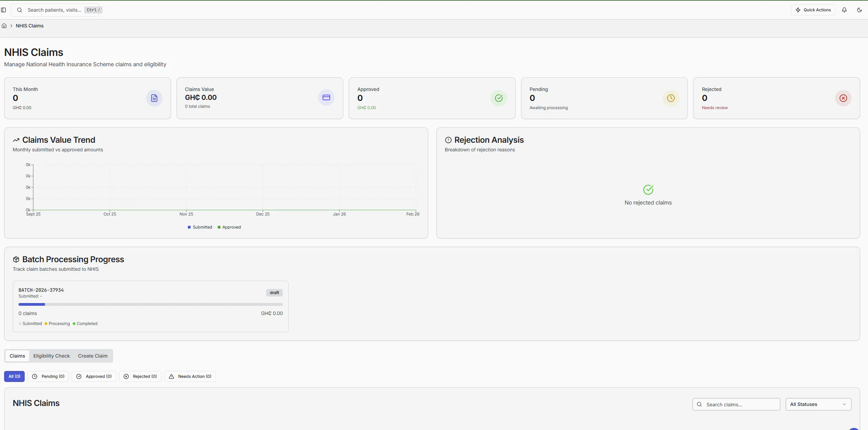Viewport: 868px width, 430px height.
Task: Click the Needs review text
Action: (x=714, y=108)
